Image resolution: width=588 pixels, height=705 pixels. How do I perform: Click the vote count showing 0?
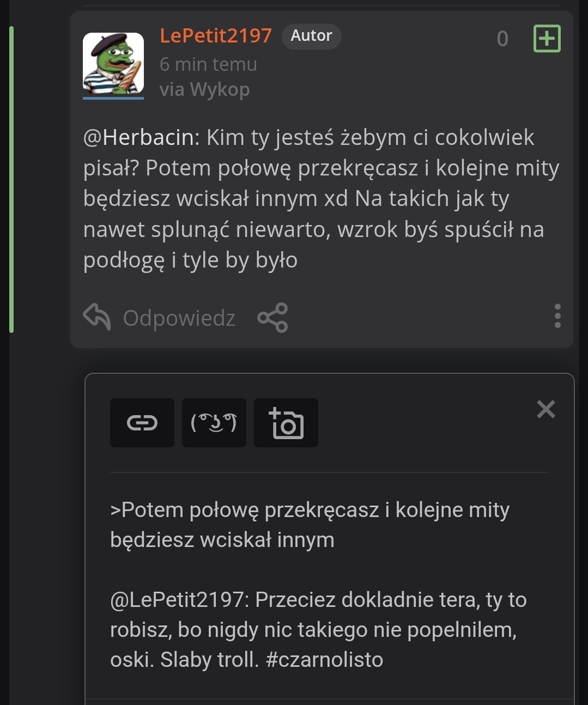pos(502,39)
